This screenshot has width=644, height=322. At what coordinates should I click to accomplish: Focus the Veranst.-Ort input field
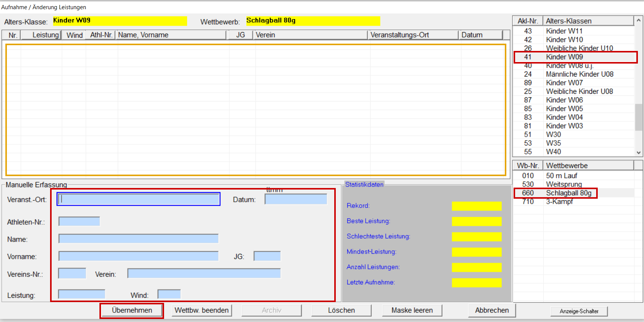[138, 199]
